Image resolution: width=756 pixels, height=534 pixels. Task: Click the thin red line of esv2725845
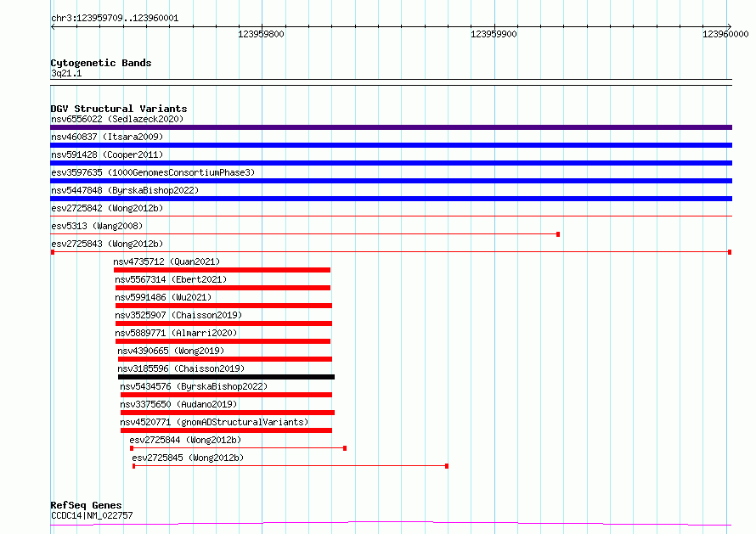[291, 466]
